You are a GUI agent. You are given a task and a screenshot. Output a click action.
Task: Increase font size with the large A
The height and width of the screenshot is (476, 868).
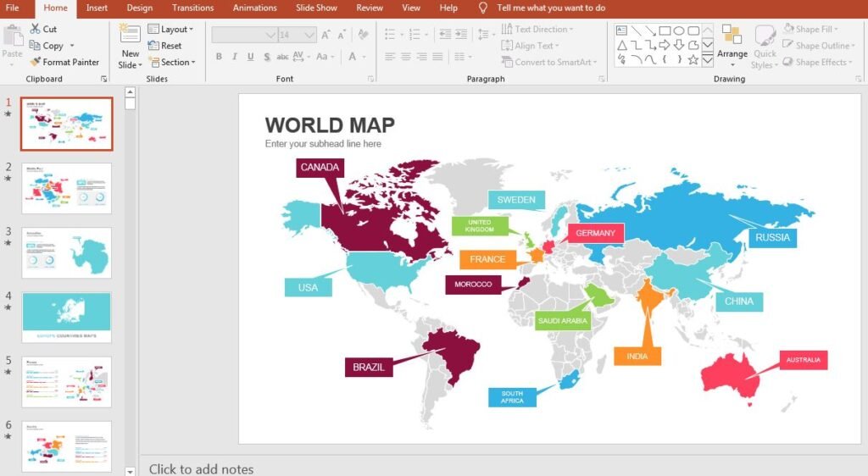pos(326,35)
